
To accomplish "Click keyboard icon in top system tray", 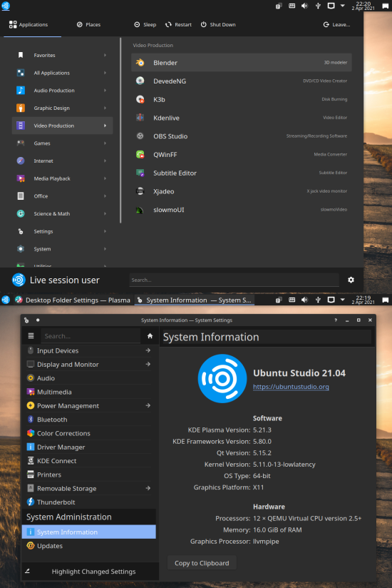I will [x=292, y=6].
